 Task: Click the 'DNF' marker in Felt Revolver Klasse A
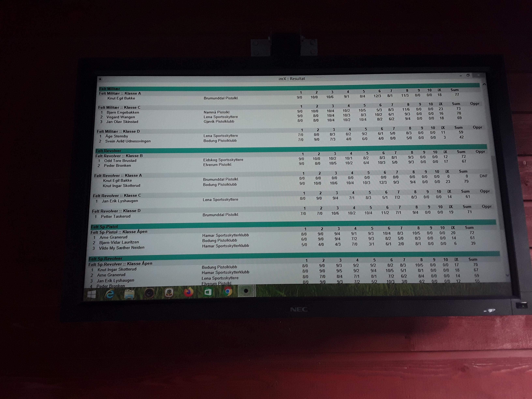(483, 176)
